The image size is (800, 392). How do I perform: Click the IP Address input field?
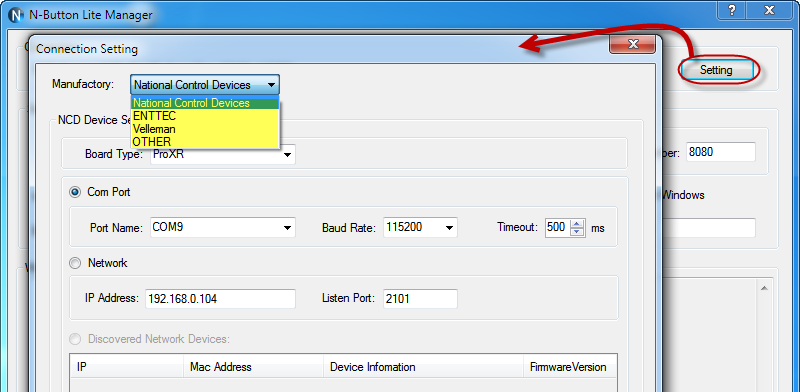pos(220,299)
